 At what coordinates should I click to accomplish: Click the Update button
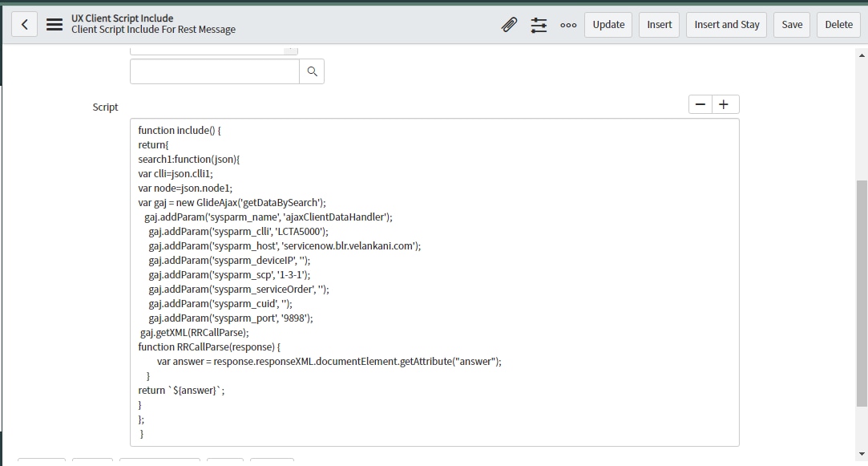608,24
